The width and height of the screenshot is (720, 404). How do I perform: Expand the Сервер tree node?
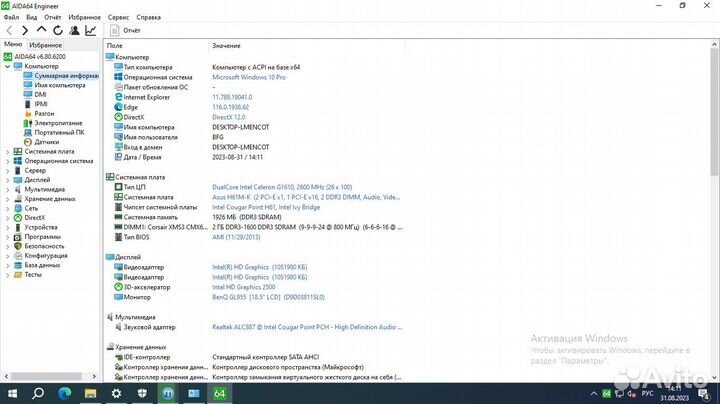coord(7,170)
